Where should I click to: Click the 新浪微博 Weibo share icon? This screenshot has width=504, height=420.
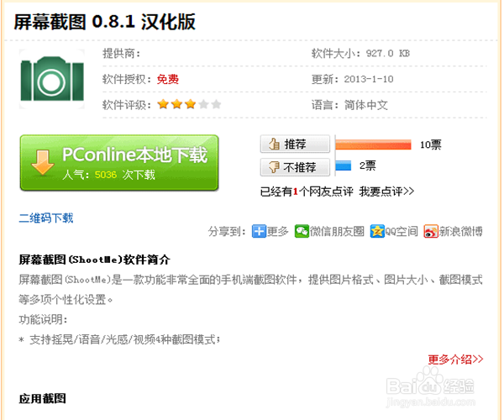tap(431, 231)
